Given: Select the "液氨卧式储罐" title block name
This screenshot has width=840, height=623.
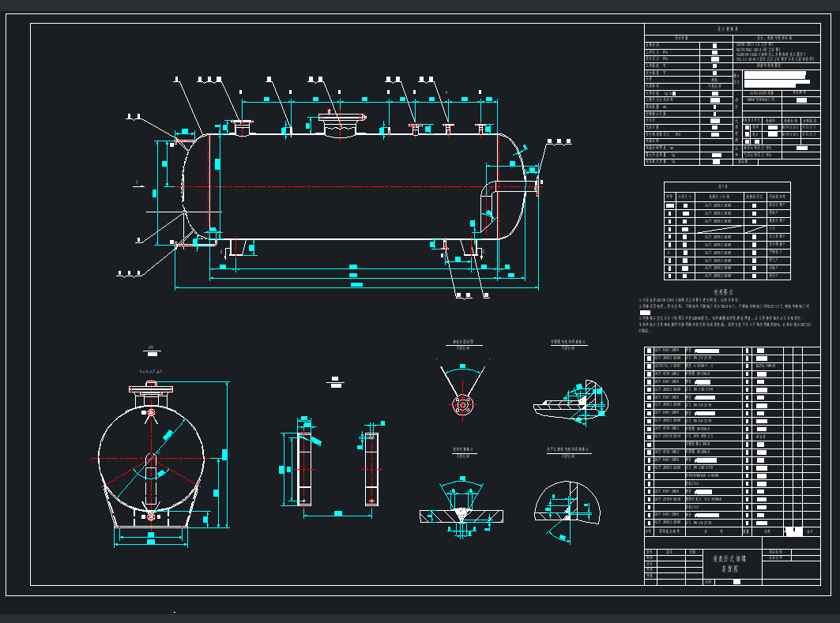Looking at the screenshot, I should click(x=729, y=559).
